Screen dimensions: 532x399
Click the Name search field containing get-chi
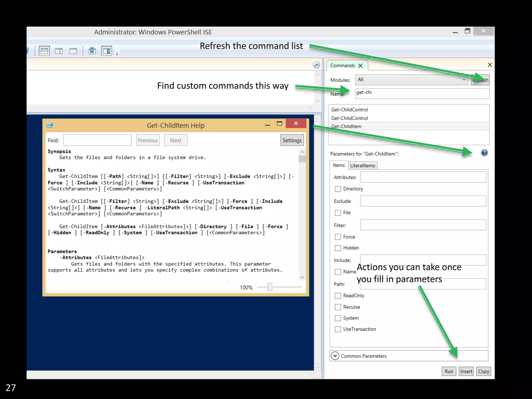(422, 93)
